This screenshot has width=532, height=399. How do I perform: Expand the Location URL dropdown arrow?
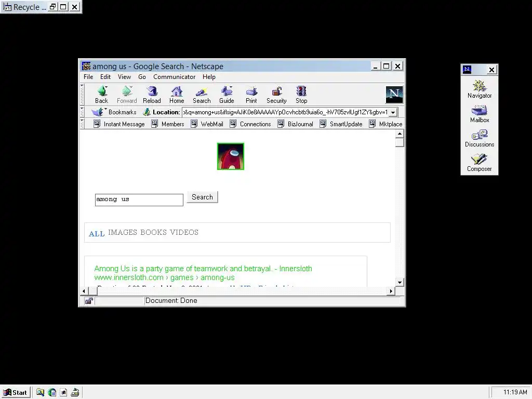point(393,112)
